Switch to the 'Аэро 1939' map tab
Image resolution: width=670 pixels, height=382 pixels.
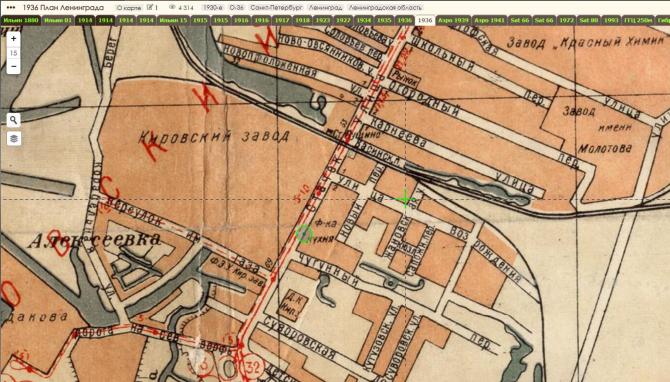pos(453,20)
